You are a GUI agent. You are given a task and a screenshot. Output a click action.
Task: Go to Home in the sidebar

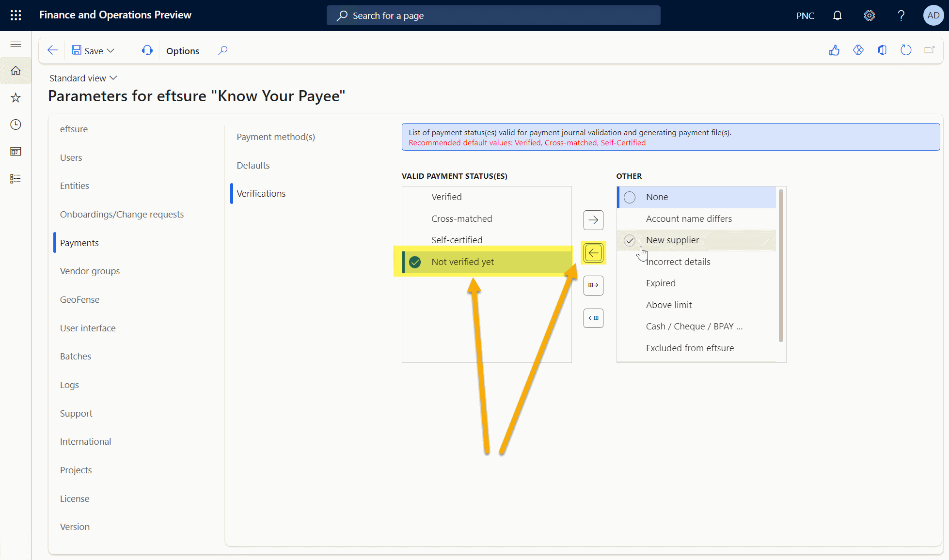pos(16,71)
